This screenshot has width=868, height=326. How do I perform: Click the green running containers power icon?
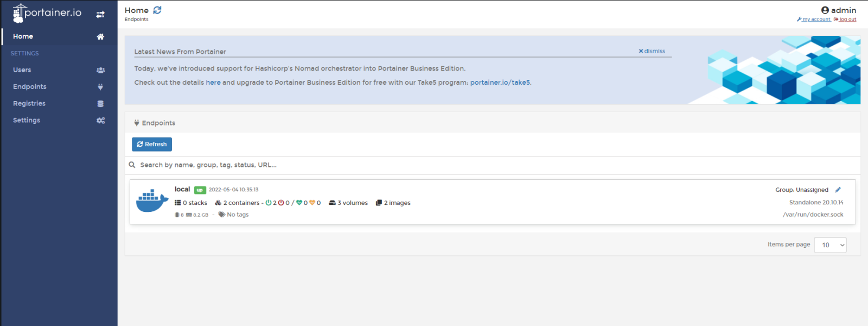tap(269, 203)
